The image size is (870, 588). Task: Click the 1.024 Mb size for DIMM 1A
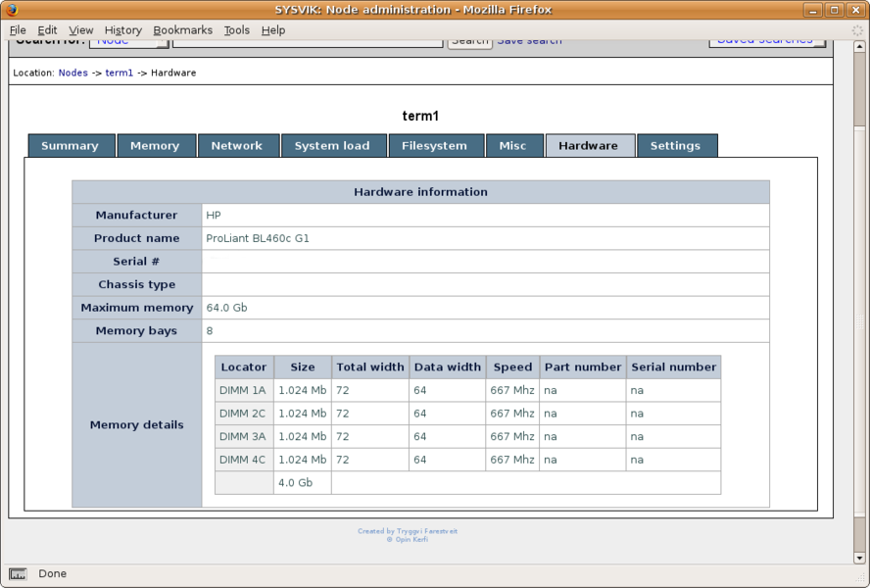click(303, 390)
